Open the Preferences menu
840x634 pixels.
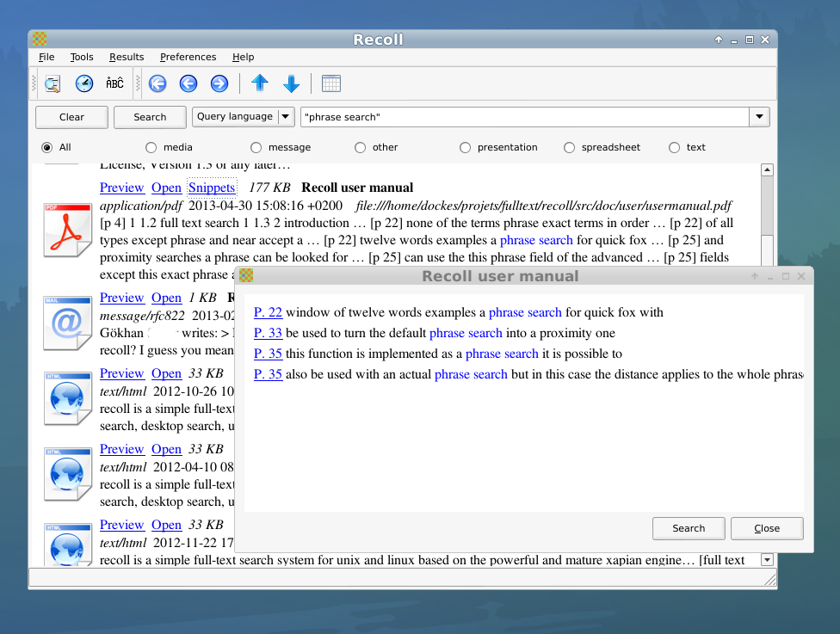pyautogui.click(x=188, y=57)
